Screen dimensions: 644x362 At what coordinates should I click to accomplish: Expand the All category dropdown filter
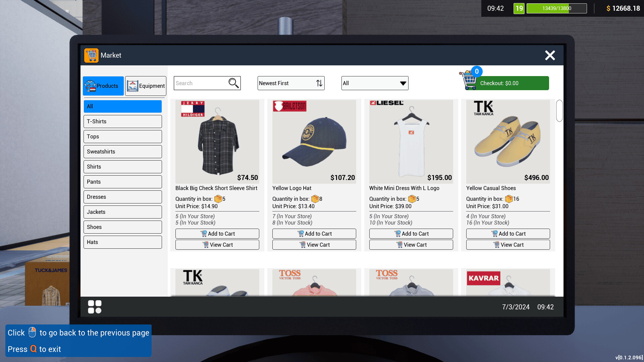[x=375, y=83]
